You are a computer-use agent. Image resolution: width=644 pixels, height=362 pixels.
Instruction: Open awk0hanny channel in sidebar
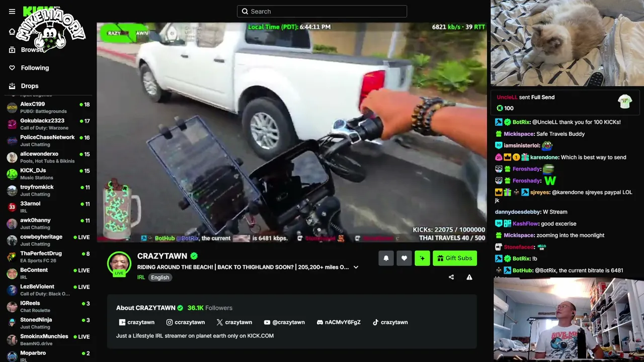(48, 224)
